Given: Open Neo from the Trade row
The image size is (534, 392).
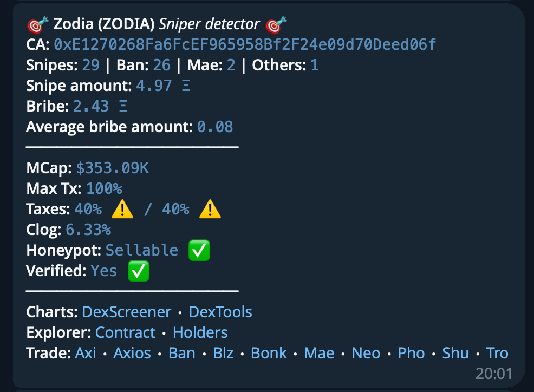Looking at the screenshot, I should point(366,352).
